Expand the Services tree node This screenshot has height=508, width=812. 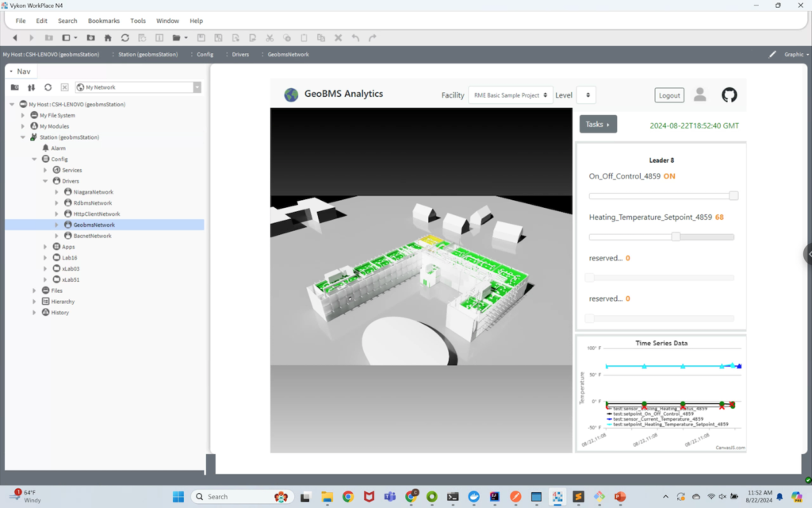pyautogui.click(x=45, y=170)
